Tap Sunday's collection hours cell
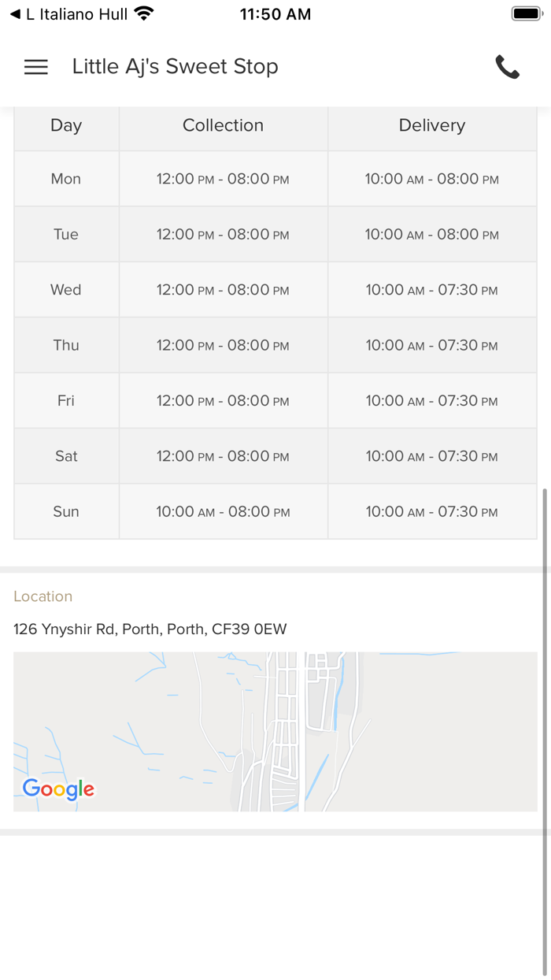551x980 pixels. click(x=223, y=512)
